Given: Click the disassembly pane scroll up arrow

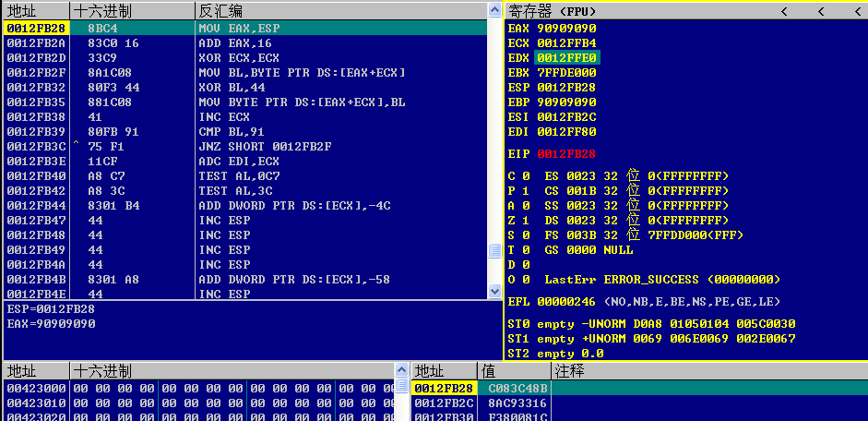Looking at the screenshot, I should point(494,10).
